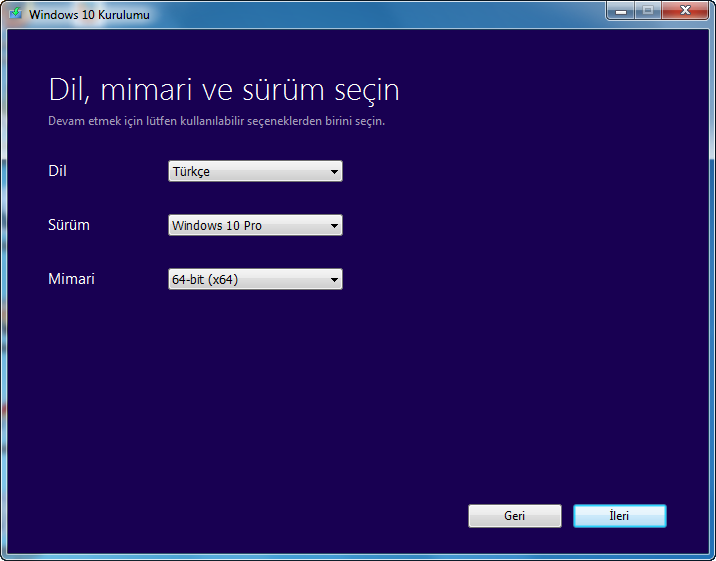Open the Sürüm dropdown showing Windows 10 Pro
This screenshot has height=561, width=716.
[255, 225]
